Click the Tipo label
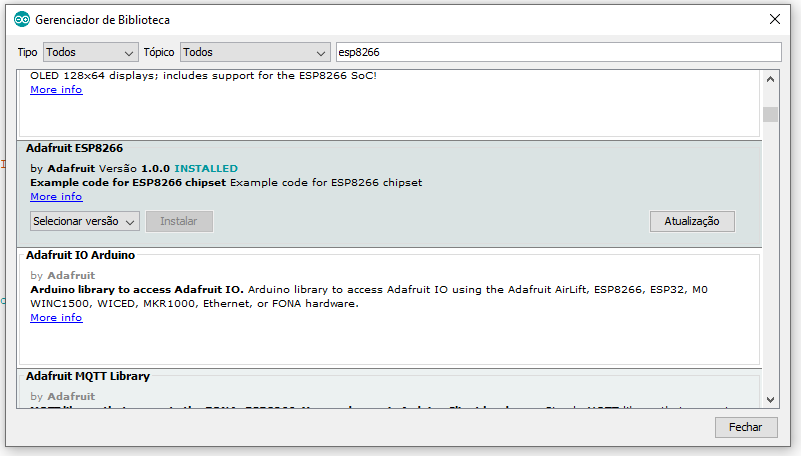This screenshot has height=456, width=801. pos(27,52)
